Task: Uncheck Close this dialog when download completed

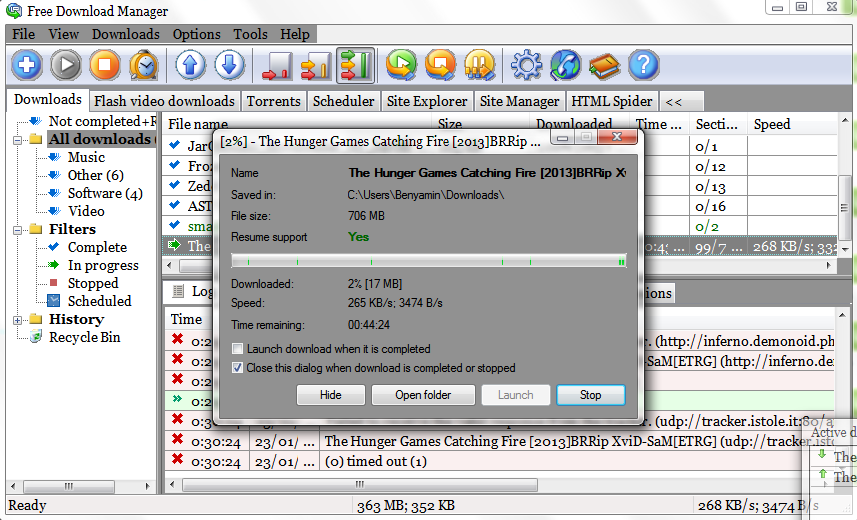Action: [237, 368]
